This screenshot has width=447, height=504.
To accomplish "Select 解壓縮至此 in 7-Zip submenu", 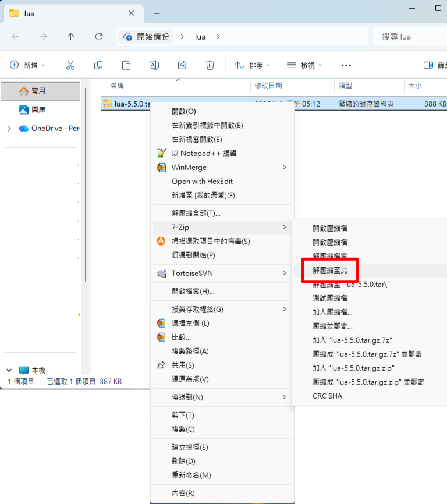I will [329, 270].
